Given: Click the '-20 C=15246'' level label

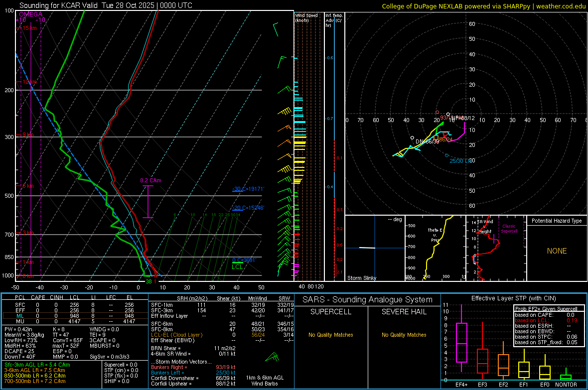Looking at the screenshot, I should pyautogui.click(x=248, y=208).
